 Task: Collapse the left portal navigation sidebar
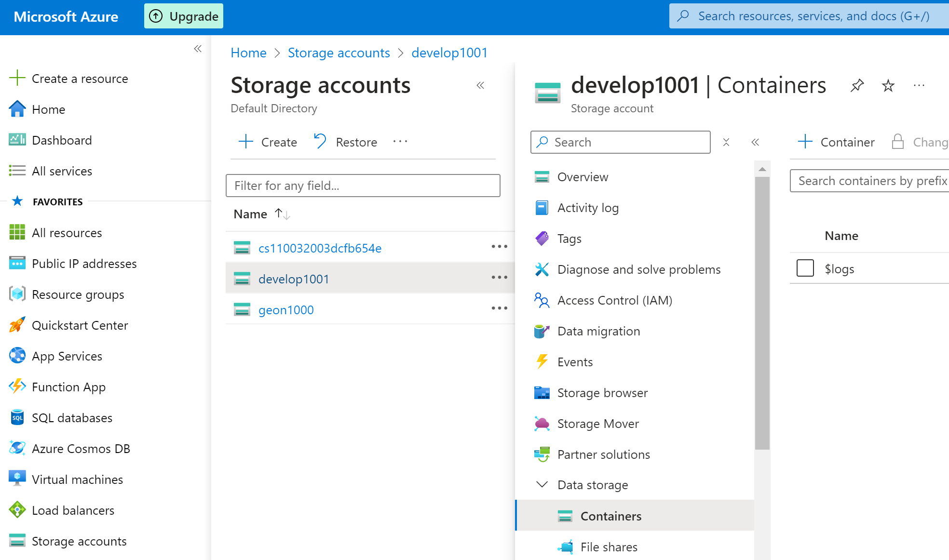(198, 49)
